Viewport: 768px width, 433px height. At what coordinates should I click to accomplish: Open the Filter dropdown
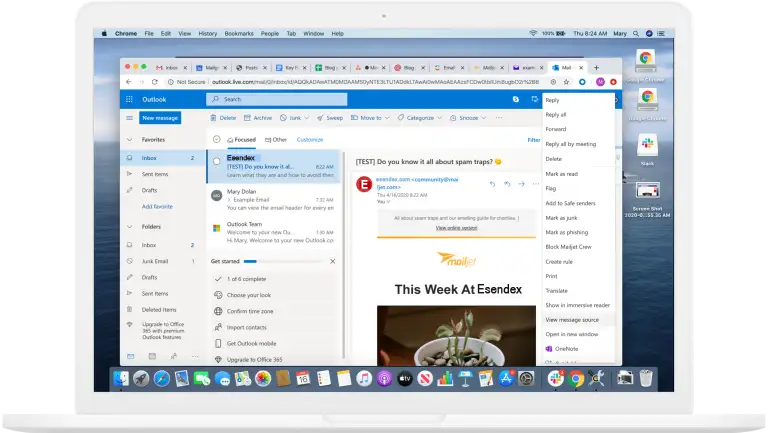tap(533, 140)
